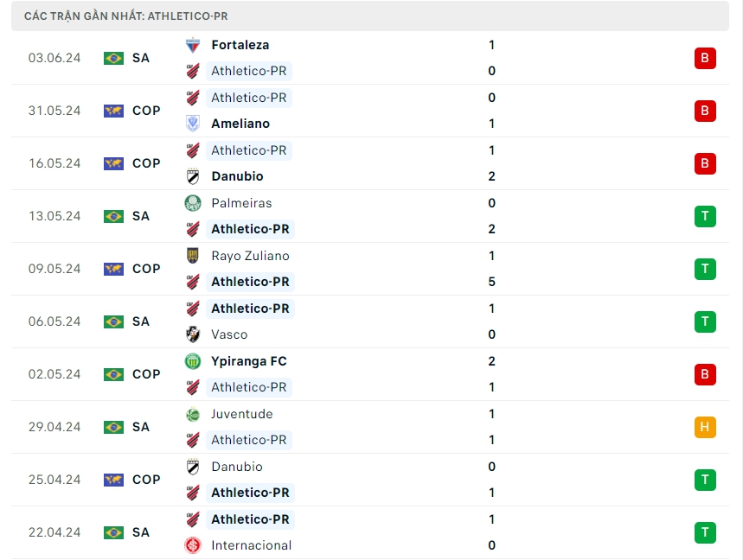Open the match dated 06.05.24
The width and height of the screenshot is (743, 560).
click(54, 321)
